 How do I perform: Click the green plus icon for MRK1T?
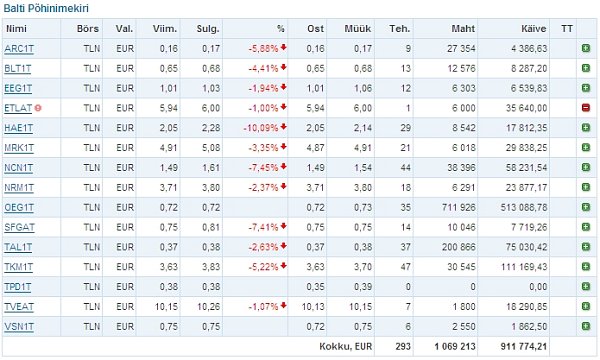(x=585, y=148)
